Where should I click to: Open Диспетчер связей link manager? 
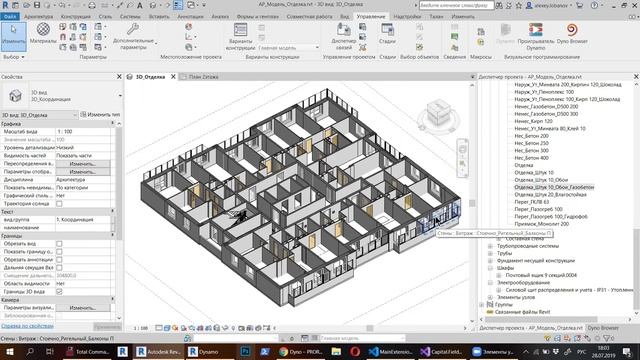click(x=344, y=37)
